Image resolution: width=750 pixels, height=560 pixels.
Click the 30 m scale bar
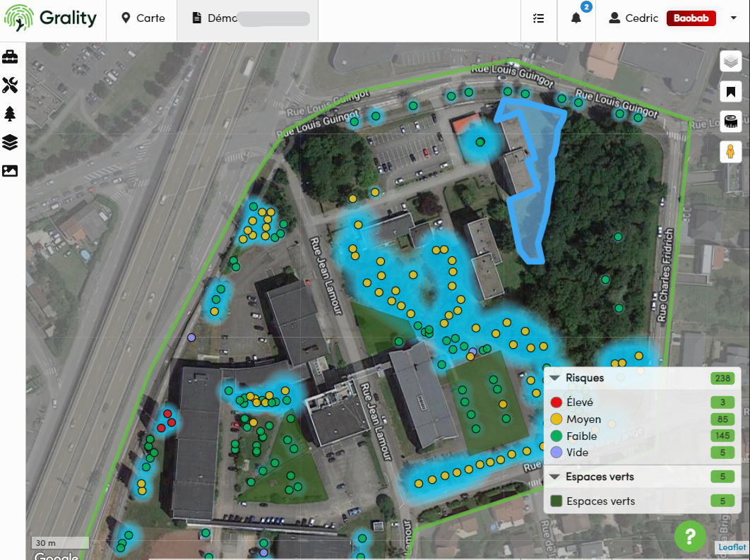click(60, 543)
